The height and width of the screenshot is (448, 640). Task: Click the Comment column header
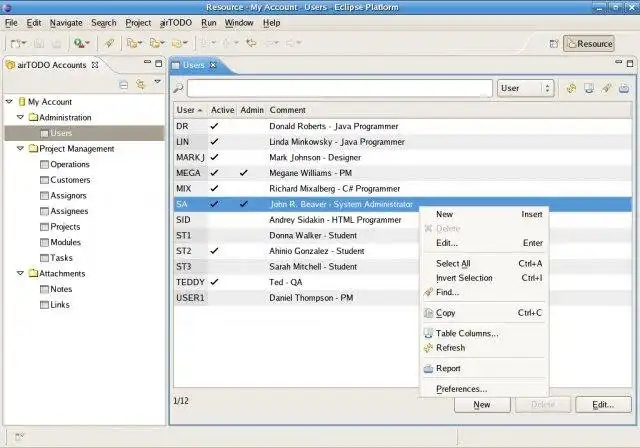tap(449, 110)
